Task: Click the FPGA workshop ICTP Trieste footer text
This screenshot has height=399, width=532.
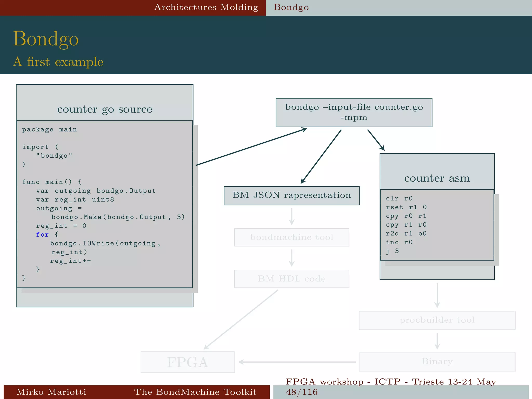Action: tap(391, 382)
